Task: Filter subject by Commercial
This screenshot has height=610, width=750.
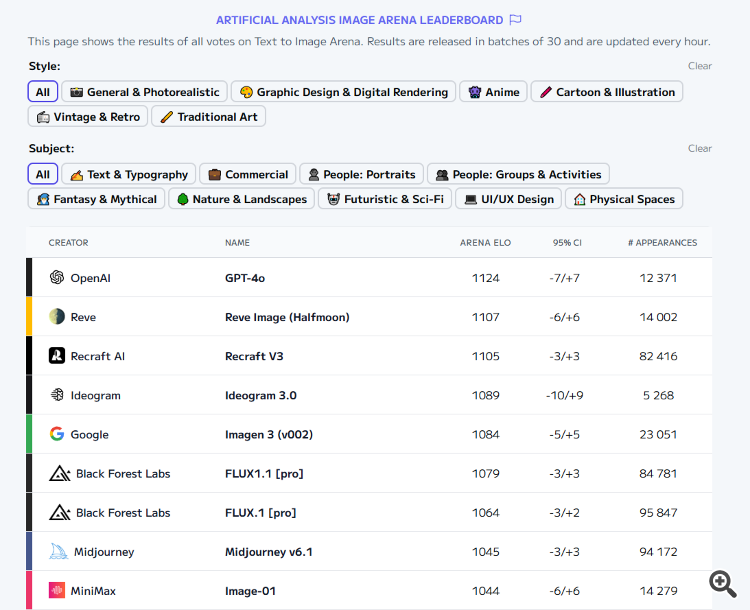Action: point(248,174)
